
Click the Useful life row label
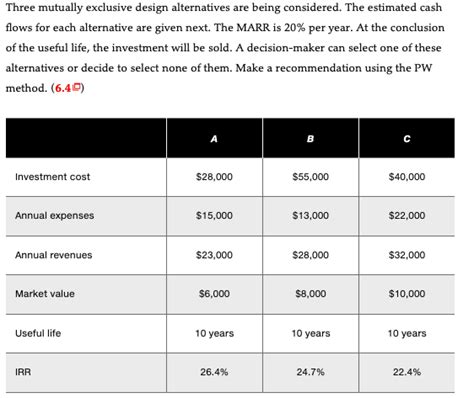tap(38, 333)
